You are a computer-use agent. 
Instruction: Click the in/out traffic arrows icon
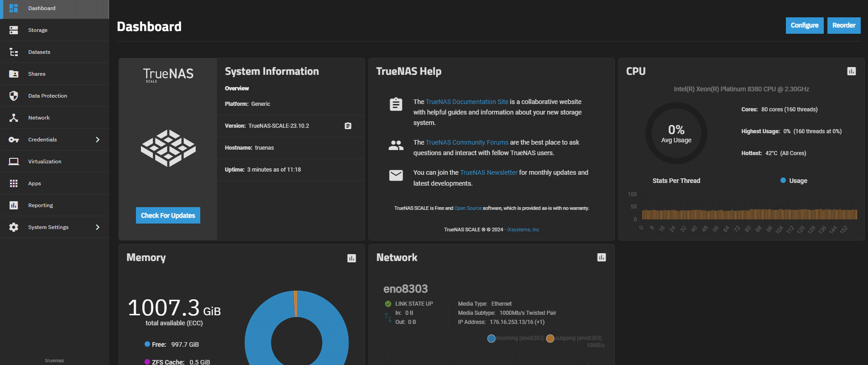(x=388, y=317)
